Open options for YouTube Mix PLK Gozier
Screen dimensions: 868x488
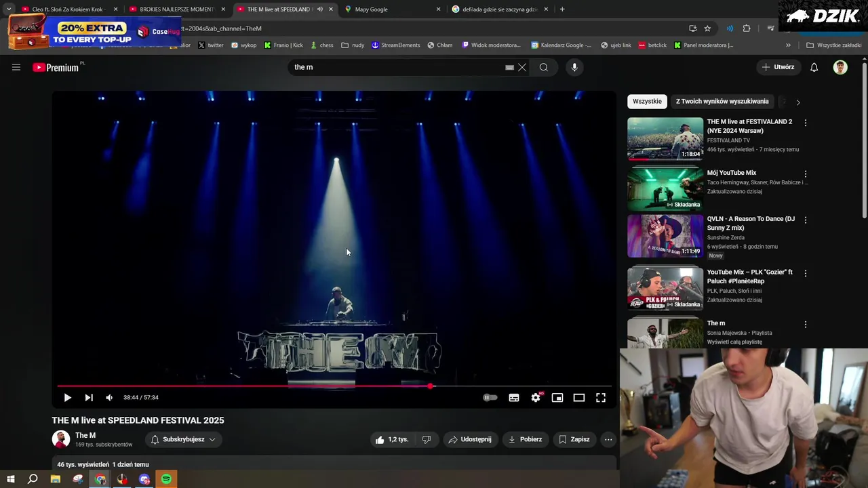point(806,273)
